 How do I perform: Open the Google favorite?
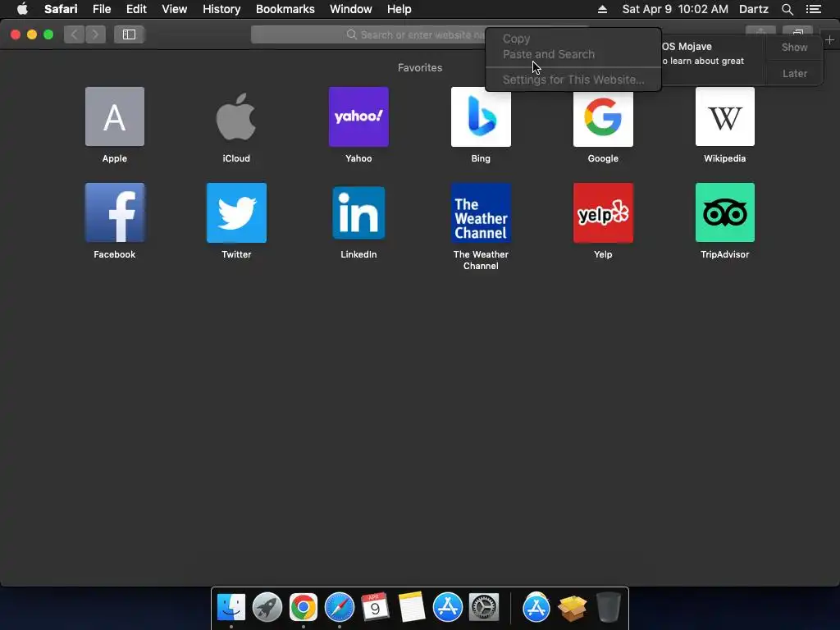[x=603, y=116]
